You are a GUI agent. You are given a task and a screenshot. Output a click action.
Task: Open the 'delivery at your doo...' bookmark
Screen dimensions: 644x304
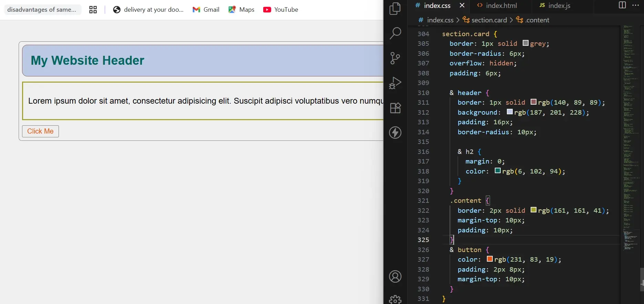pyautogui.click(x=154, y=10)
